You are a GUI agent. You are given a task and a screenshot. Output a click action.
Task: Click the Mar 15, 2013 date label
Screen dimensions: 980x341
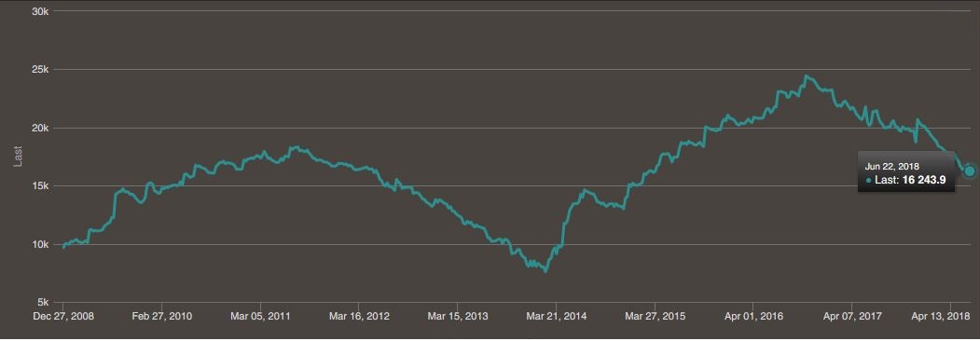[458, 316]
